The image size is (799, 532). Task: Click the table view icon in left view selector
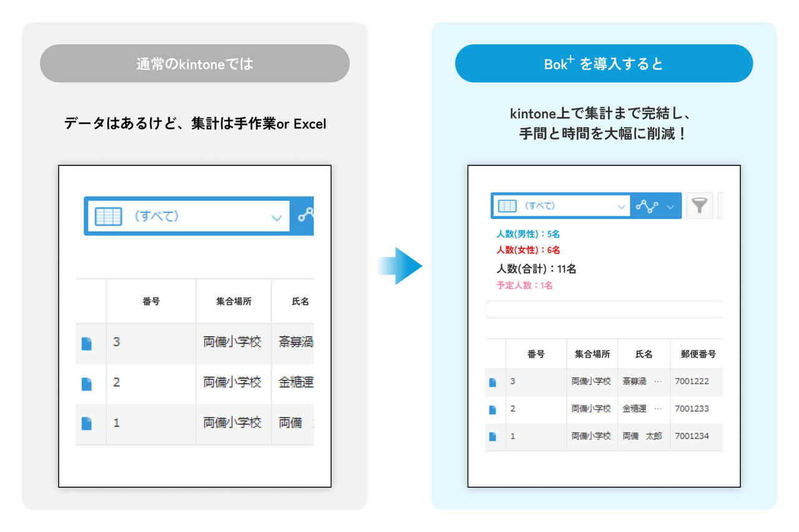108,216
